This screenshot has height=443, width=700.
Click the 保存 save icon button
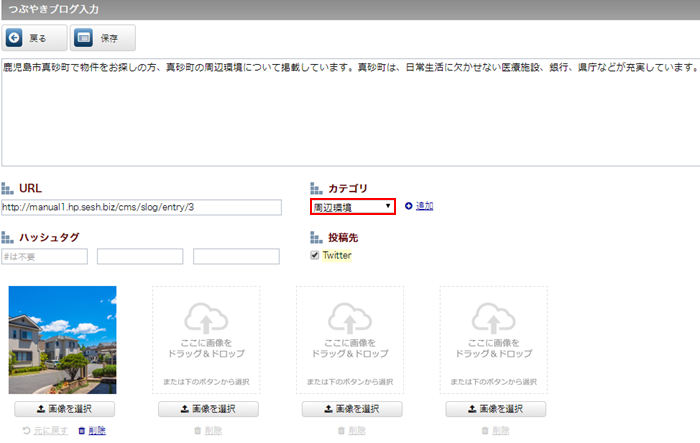(84, 37)
